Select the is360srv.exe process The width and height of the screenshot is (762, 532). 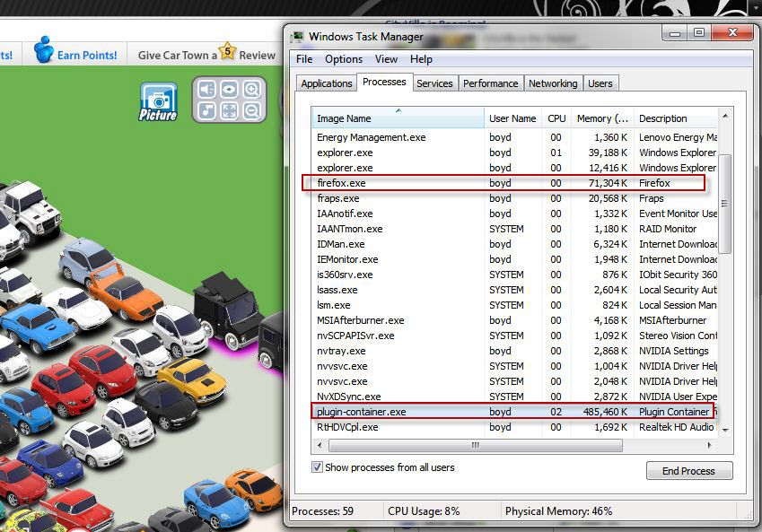click(515, 275)
